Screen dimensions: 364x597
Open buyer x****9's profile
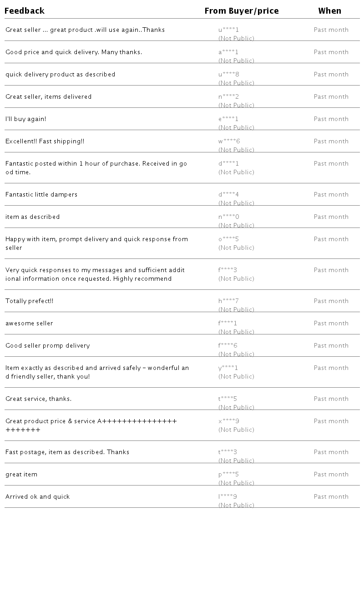(x=228, y=421)
